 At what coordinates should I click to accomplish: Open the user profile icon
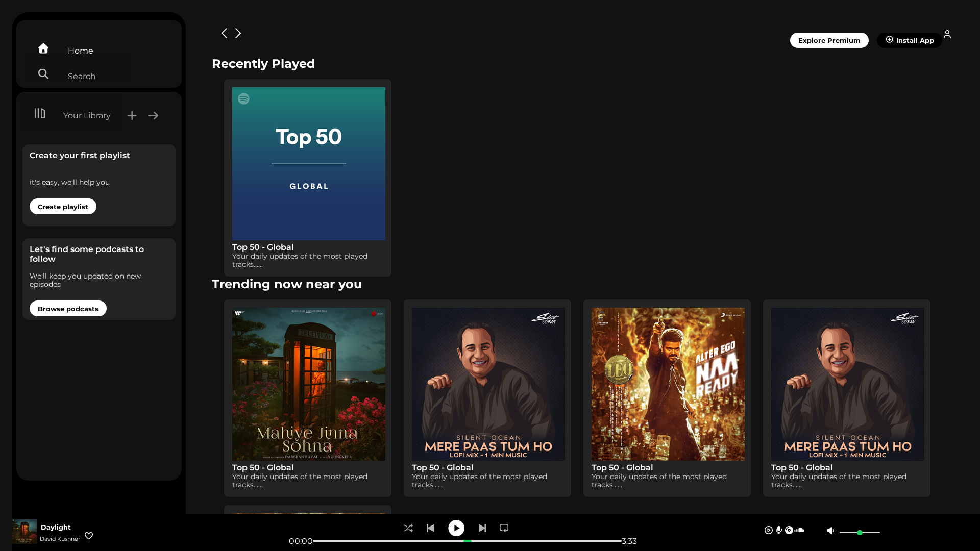point(947,34)
